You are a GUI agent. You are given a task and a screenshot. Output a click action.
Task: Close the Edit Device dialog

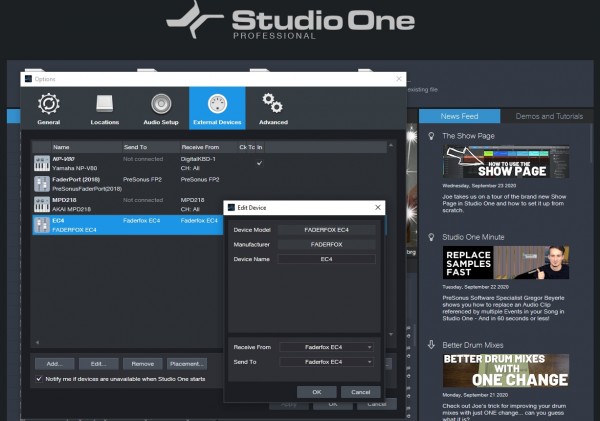[x=378, y=207]
